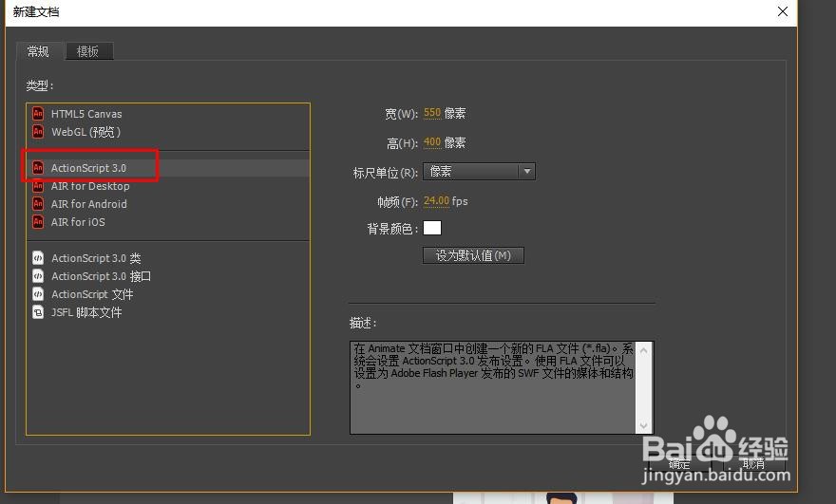Image resolution: width=836 pixels, height=504 pixels.
Task: Switch to the 常规 tab
Action: click(x=39, y=51)
